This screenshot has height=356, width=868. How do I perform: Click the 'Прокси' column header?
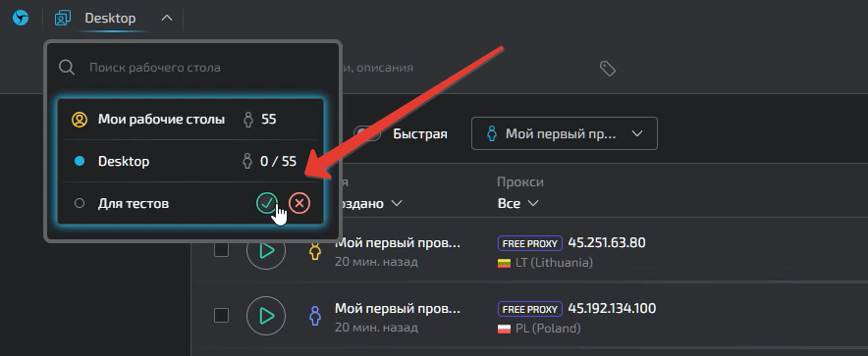point(520,181)
